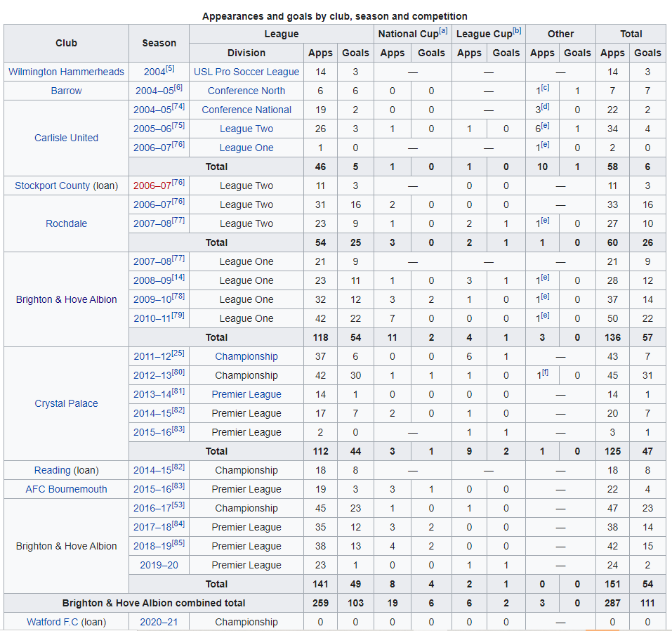Click footnote [f] in Crystal Palace 2012–13 row
The width and height of the screenshot is (672, 631).
[x=545, y=372]
